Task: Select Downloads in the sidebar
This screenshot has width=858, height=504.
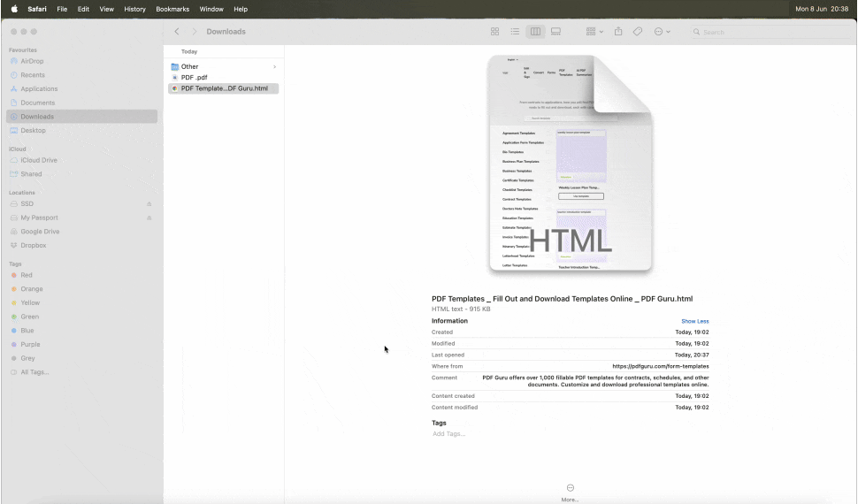Action: [x=81, y=117]
